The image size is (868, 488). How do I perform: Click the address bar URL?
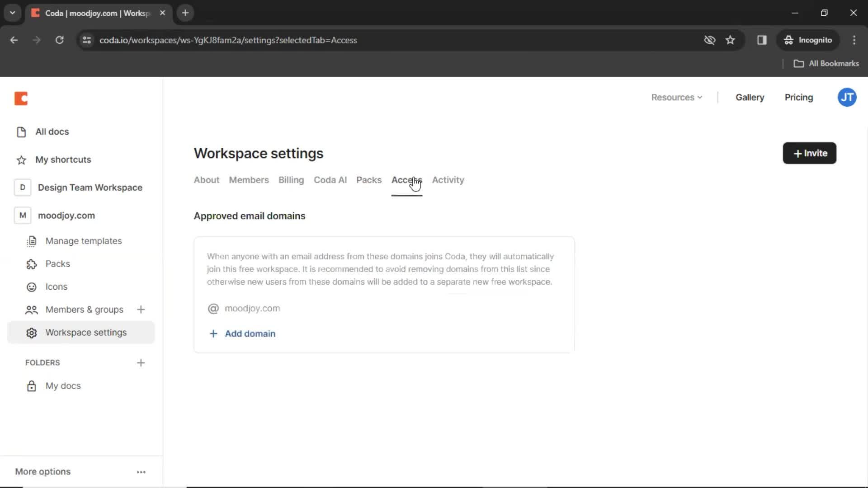(228, 40)
